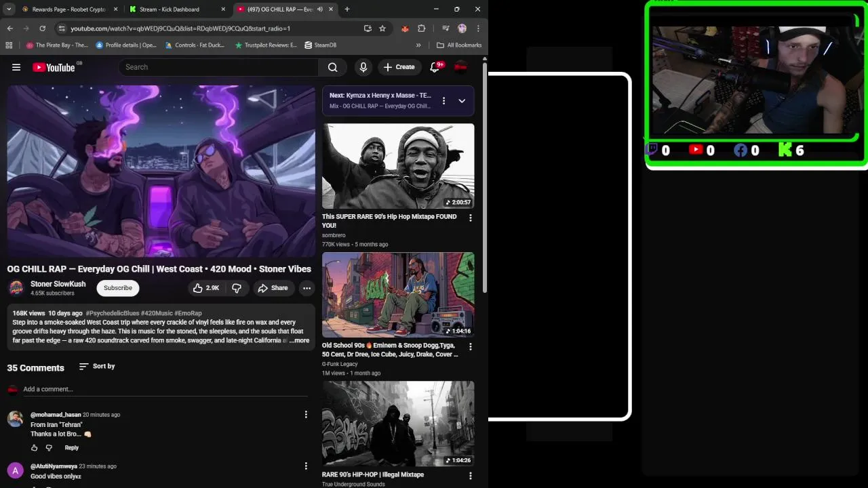Like the video with thumbs up

(205, 288)
